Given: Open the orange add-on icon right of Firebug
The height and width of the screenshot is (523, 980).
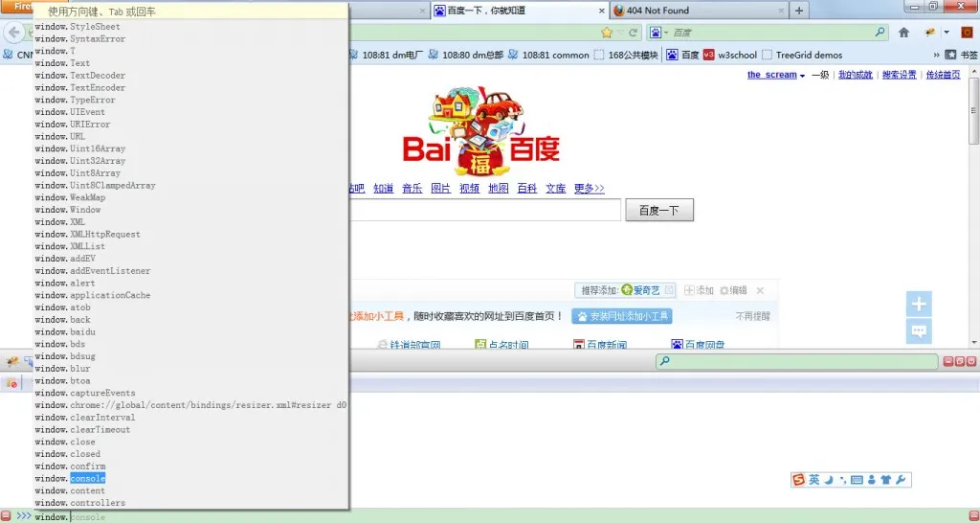Looking at the screenshot, I should (967, 33).
